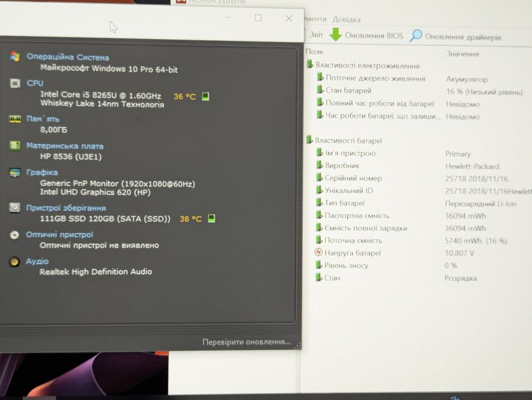Click the battery icon next to Стан
The image size is (532, 400).
tap(319, 277)
